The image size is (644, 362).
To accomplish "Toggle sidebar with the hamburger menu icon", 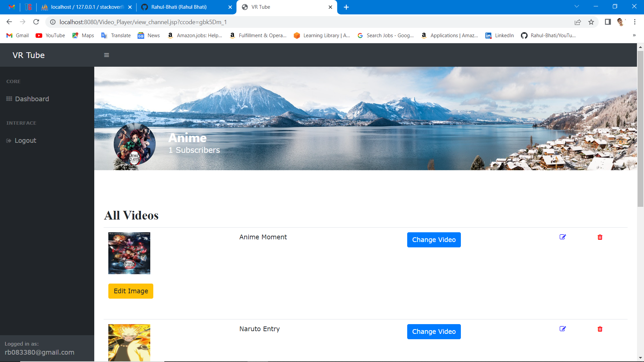I will (106, 55).
